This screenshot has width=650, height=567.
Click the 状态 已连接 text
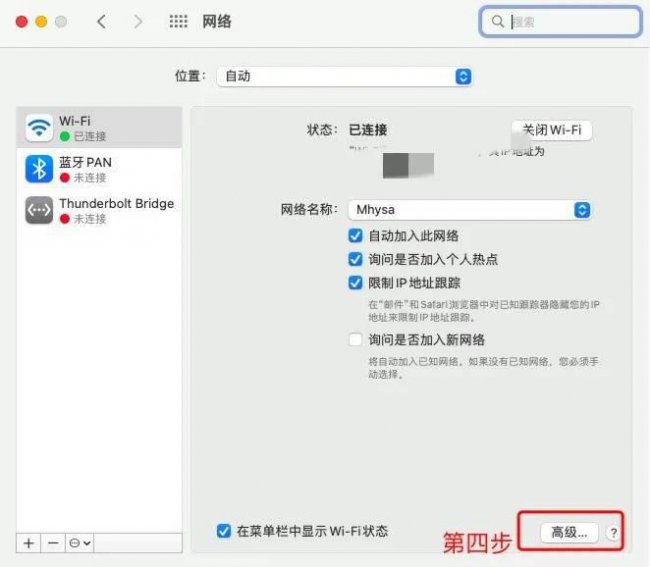click(368, 130)
